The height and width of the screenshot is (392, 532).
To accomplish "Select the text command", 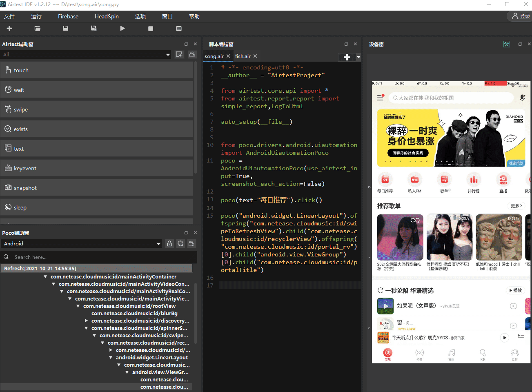I will [x=96, y=149].
